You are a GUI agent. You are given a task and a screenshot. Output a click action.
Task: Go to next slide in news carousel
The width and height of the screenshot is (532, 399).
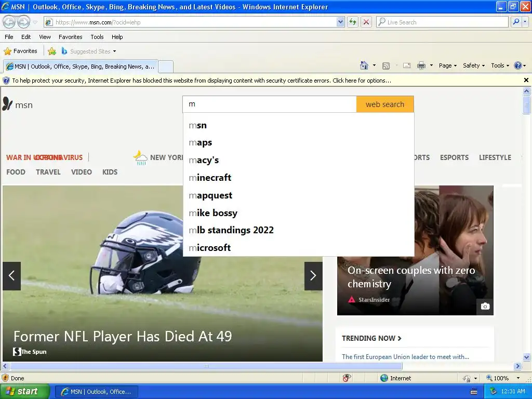pos(313,276)
